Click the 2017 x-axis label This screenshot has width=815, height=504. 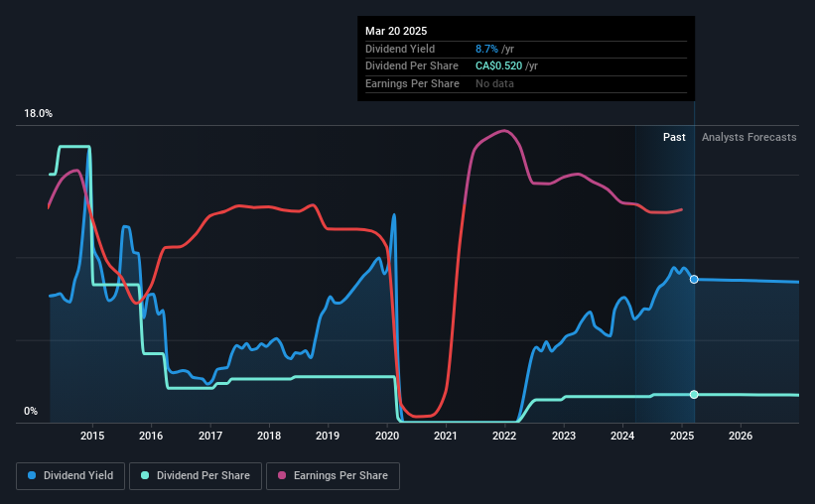[210, 436]
